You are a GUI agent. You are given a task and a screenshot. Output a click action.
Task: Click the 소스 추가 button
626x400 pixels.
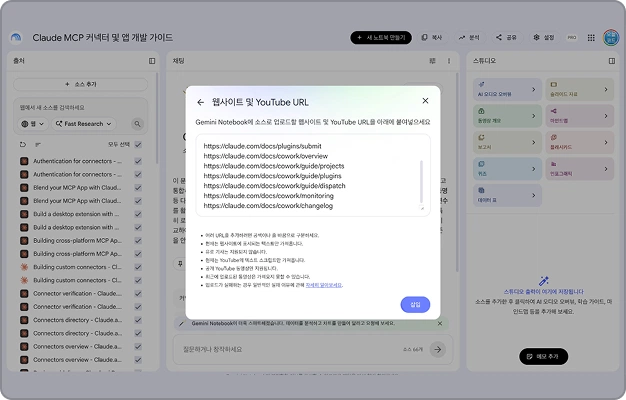pyautogui.click(x=81, y=84)
